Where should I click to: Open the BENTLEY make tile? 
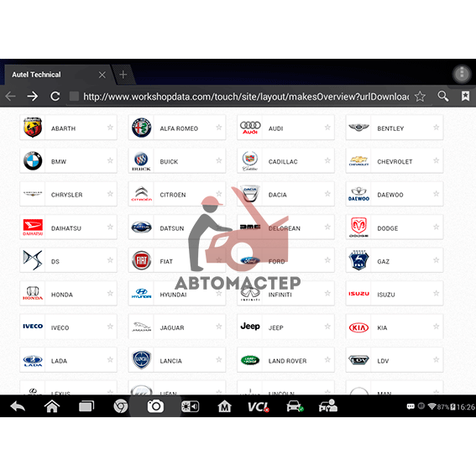pos(395,128)
